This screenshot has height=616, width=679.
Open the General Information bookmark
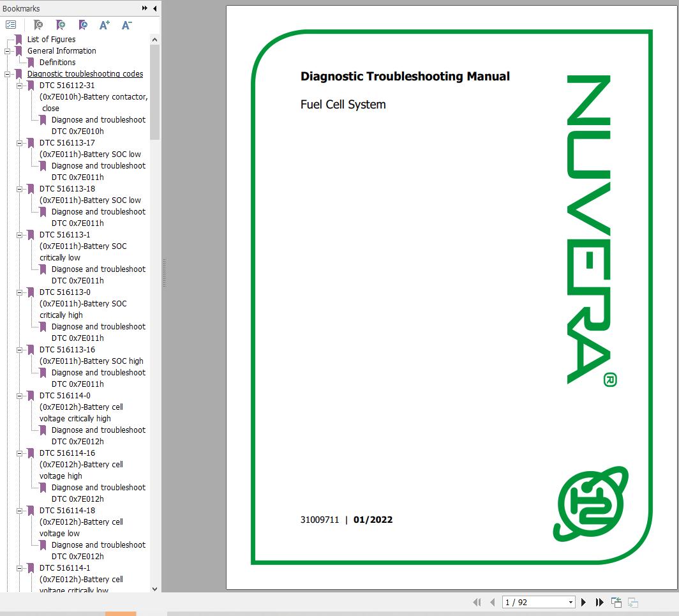pos(61,50)
